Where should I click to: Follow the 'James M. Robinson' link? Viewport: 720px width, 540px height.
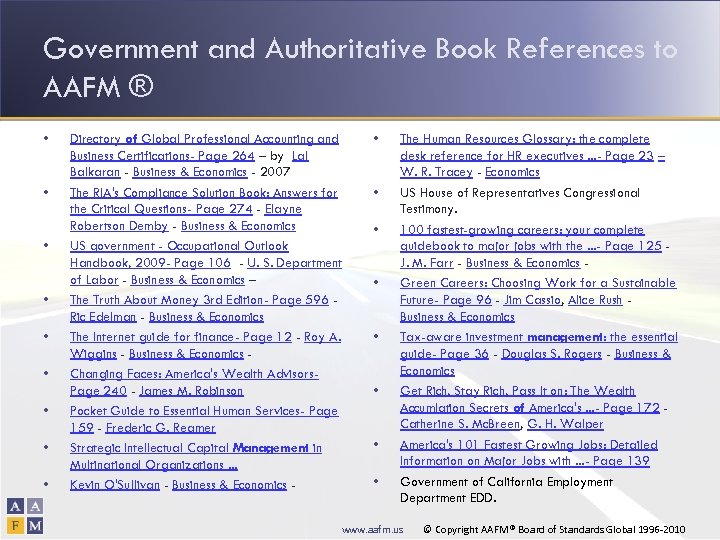[x=191, y=391]
